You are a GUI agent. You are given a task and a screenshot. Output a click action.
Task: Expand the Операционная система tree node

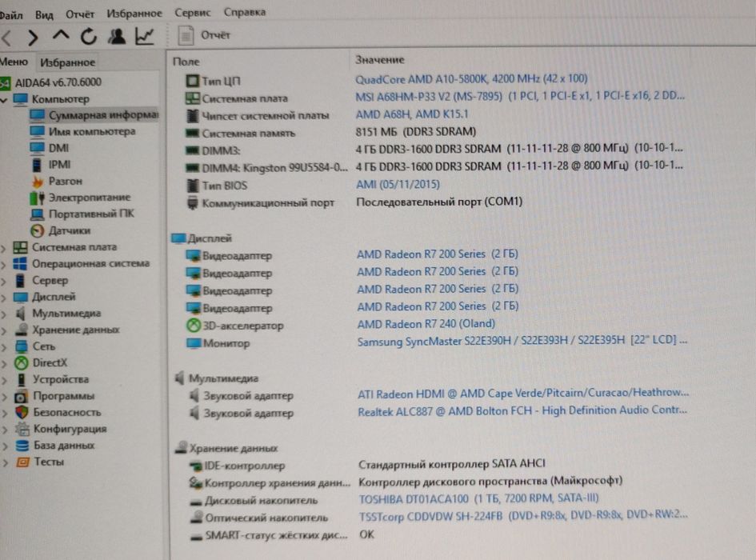pos(3,265)
